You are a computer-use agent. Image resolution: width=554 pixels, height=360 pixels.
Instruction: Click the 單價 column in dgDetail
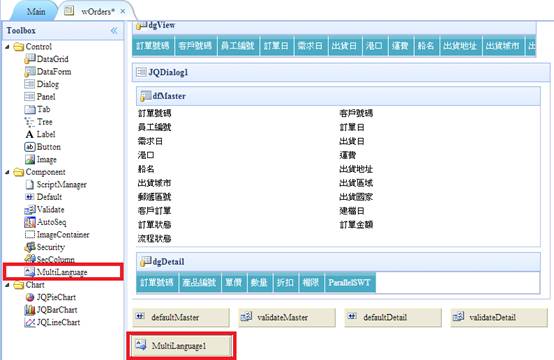pos(234,282)
